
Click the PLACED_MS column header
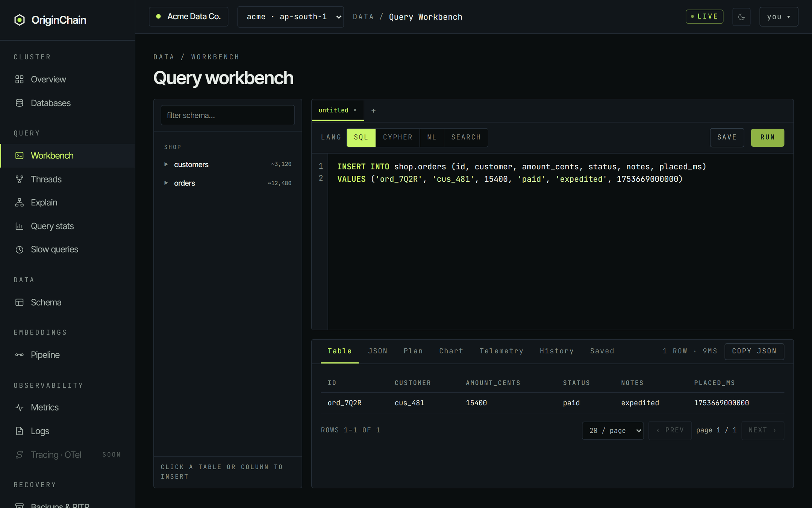[714, 383]
